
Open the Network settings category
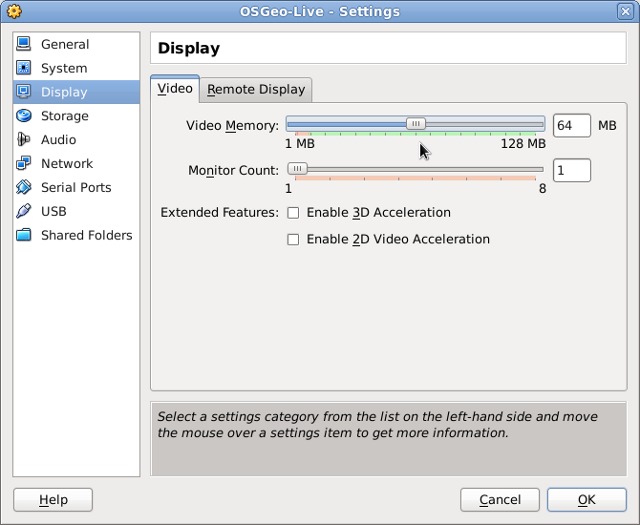[x=76, y=164]
